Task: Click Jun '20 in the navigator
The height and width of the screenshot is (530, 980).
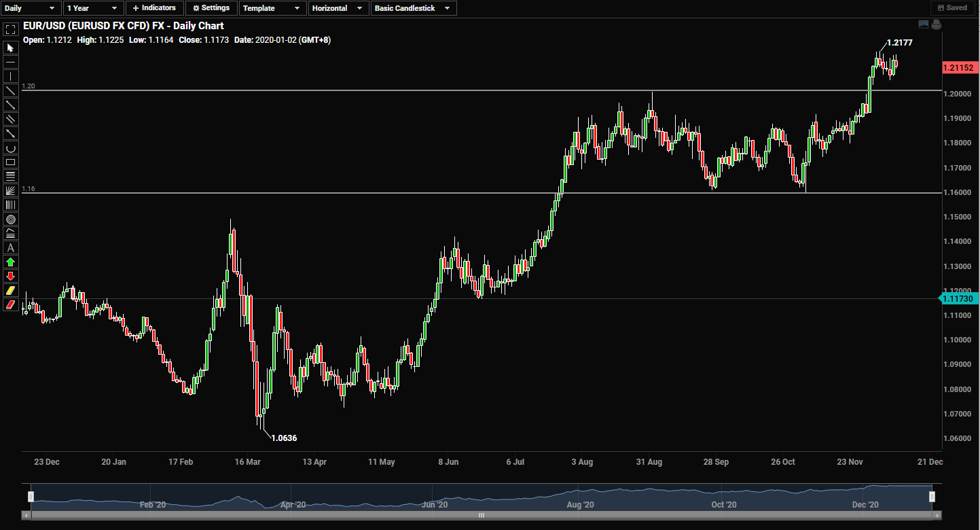Action: point(435,505)
